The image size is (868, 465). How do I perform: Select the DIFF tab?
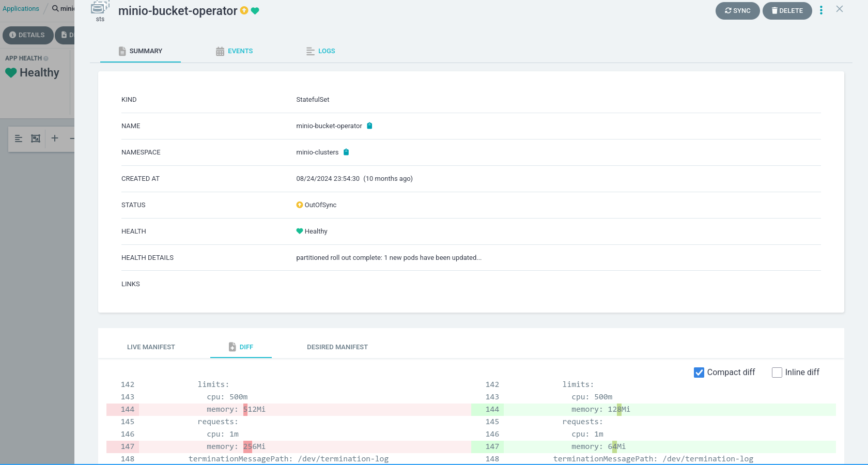tap(241, 347)
